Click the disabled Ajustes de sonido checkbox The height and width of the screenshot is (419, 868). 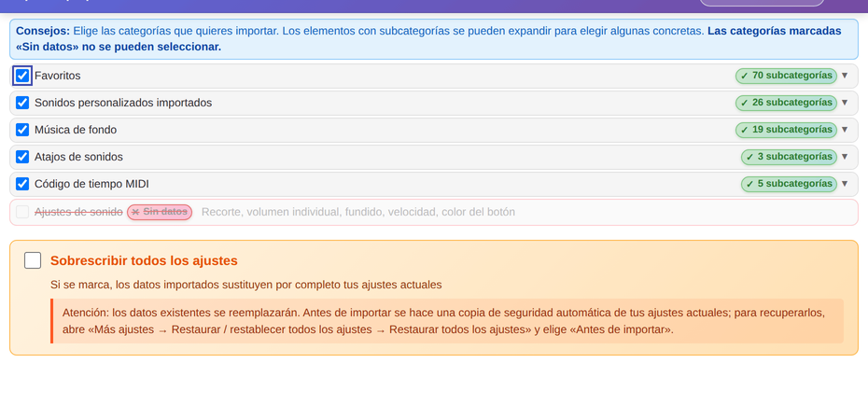pos(22,212)
